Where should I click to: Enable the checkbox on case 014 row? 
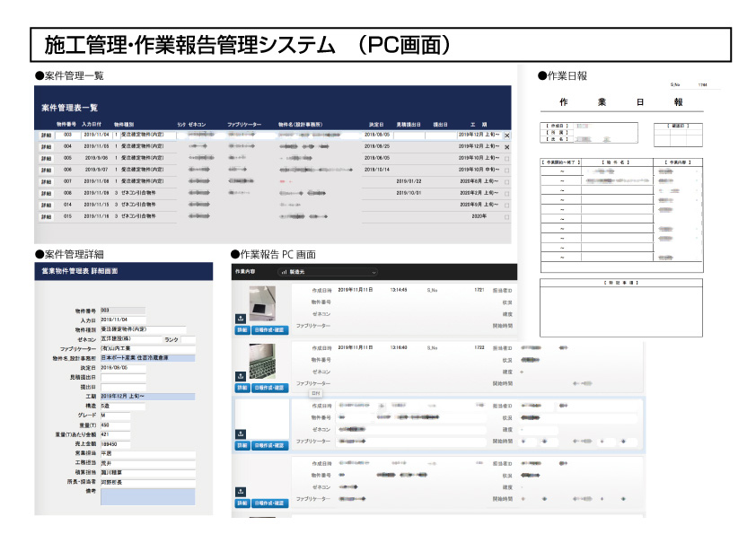tap(507, 205)
